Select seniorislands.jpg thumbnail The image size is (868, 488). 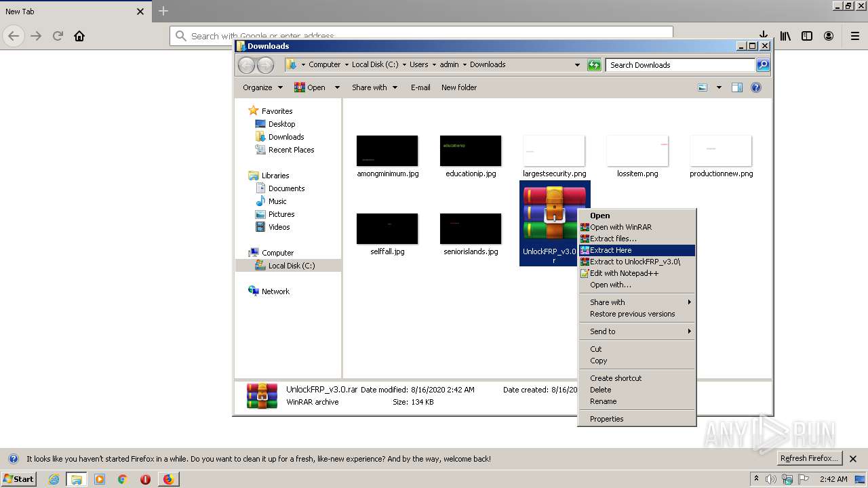(471, 228)
